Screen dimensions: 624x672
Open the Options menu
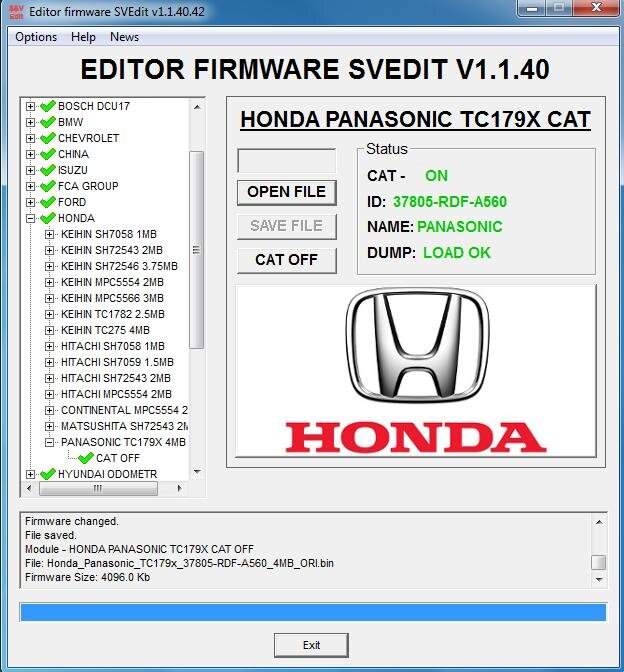36,37
